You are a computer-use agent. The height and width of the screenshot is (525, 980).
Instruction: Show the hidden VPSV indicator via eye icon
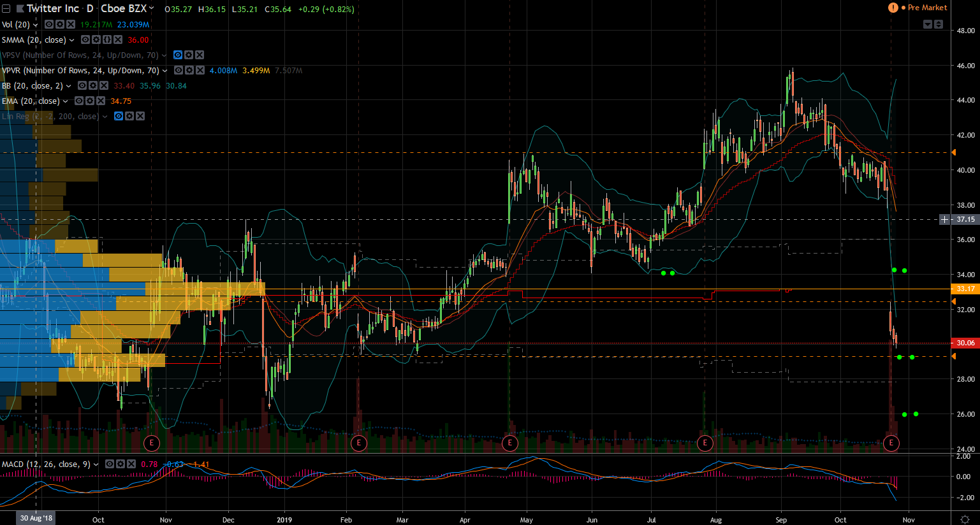pyautogui.click(x=179, y=55)
